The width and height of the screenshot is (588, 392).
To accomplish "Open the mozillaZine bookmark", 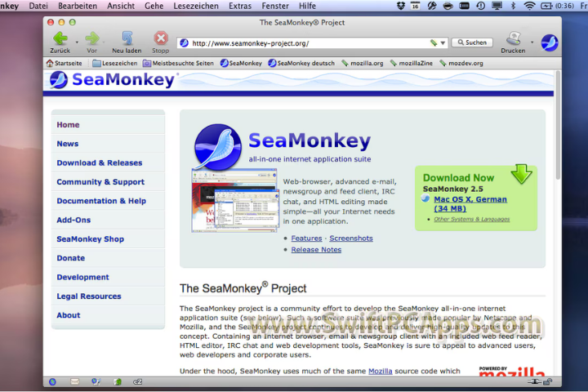I will tap(412, 63).
